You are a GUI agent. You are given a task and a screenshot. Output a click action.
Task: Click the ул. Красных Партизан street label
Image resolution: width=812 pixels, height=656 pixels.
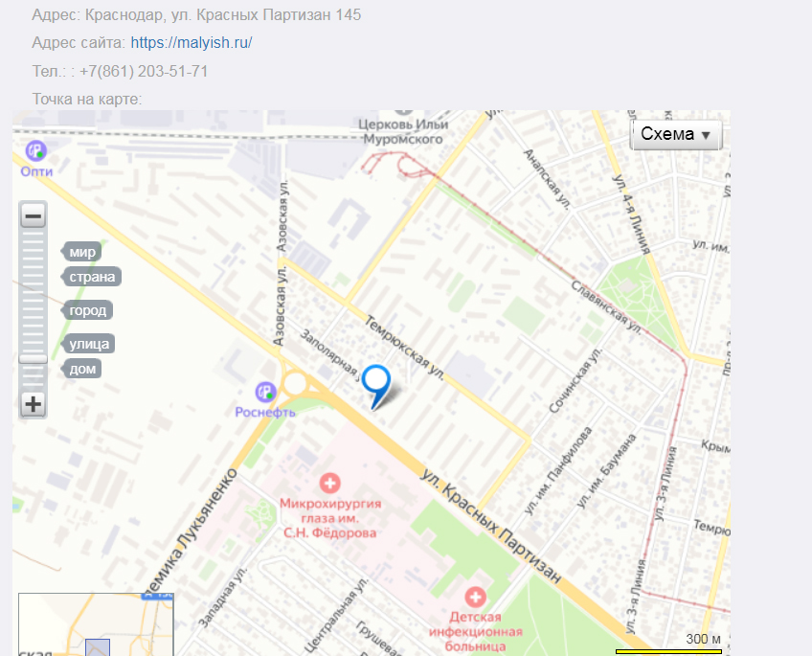(490, 526)
